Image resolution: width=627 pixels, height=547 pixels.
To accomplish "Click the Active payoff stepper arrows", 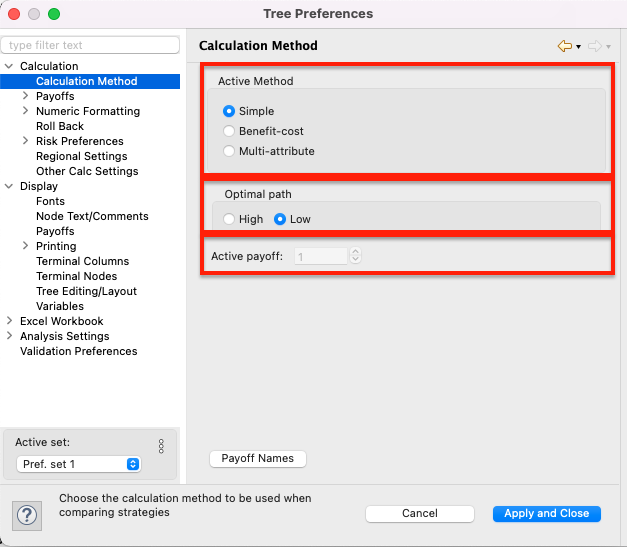I will tap(355, 255).
